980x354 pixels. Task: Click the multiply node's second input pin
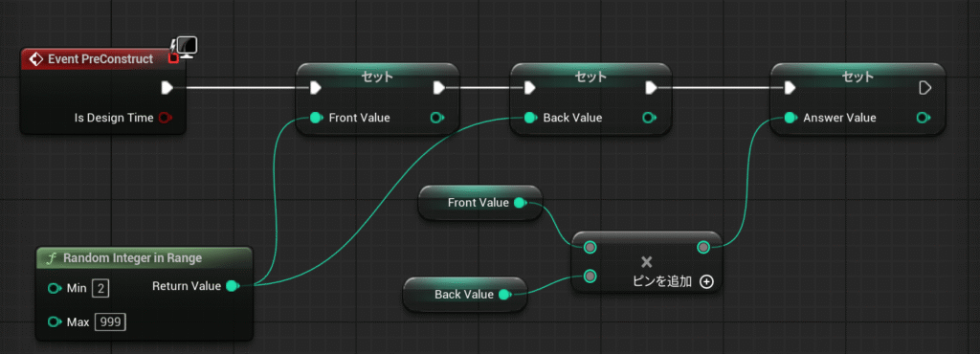click(590, 276)
